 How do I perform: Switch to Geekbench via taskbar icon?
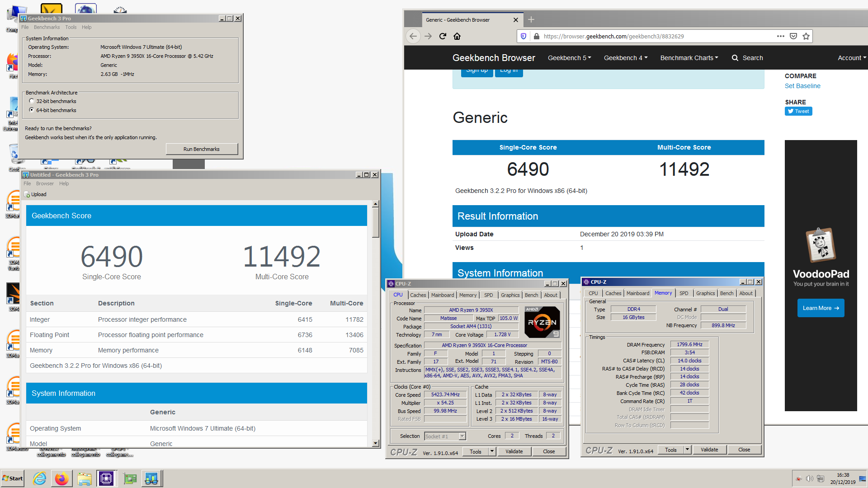151,479
